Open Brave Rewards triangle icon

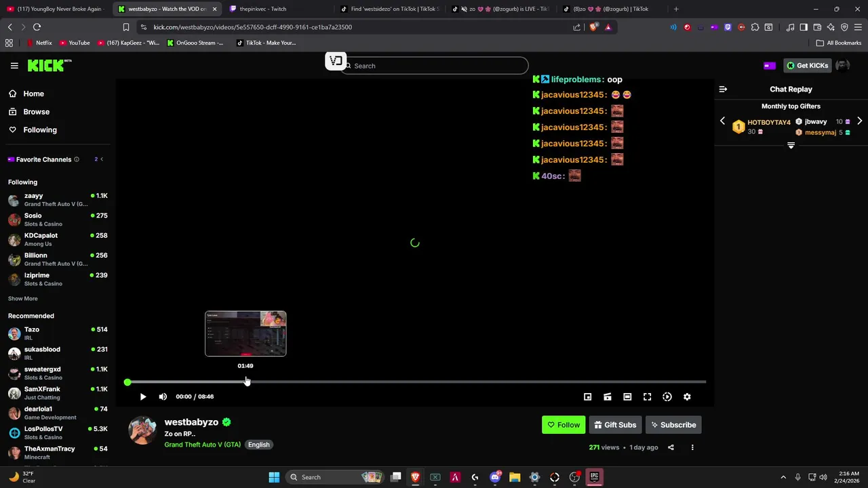coord(608,27)
